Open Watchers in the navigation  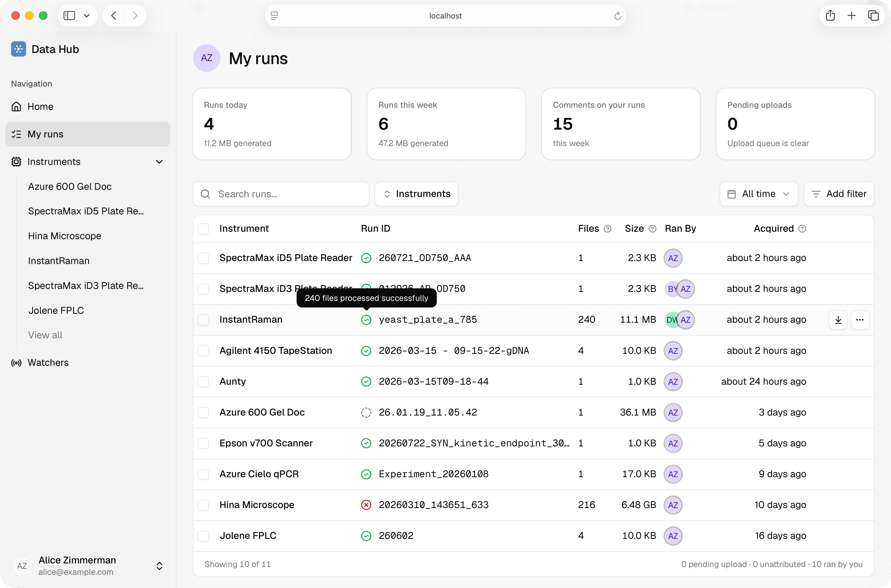pyautogui.click(x=88, y=363)
